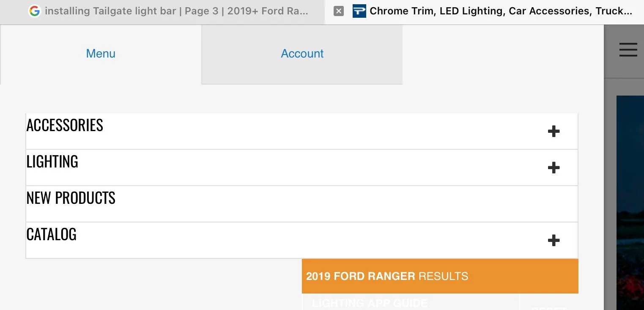Open the hamburger menu icon
The image size is (644, 310).
(x=628, y=50)
